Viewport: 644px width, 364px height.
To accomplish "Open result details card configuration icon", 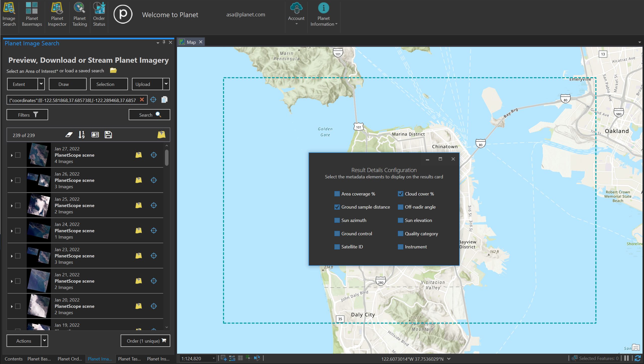I will [x=95, y=135].
